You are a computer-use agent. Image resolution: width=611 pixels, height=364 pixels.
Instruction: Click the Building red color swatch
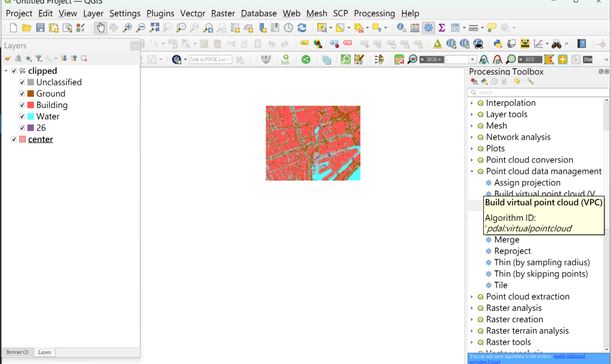pyautogui.click(x=31, y=105)
